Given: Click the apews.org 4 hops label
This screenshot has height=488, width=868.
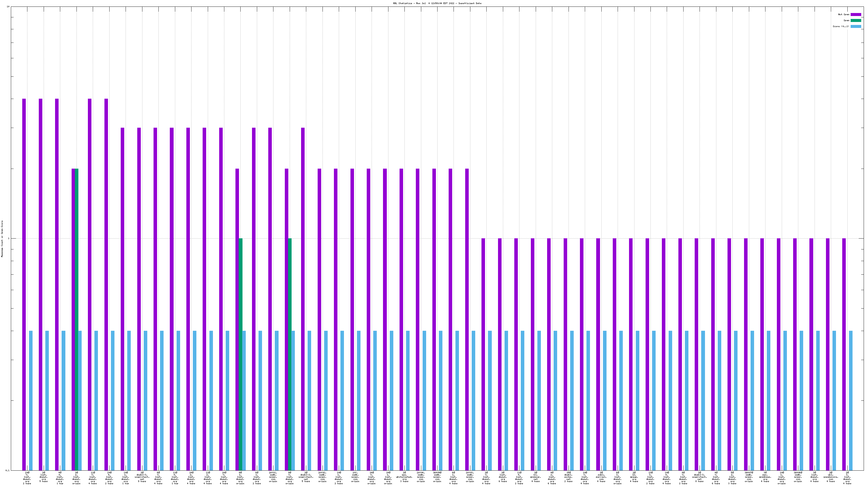Looking at the screenshot, I should coord(634,477).
